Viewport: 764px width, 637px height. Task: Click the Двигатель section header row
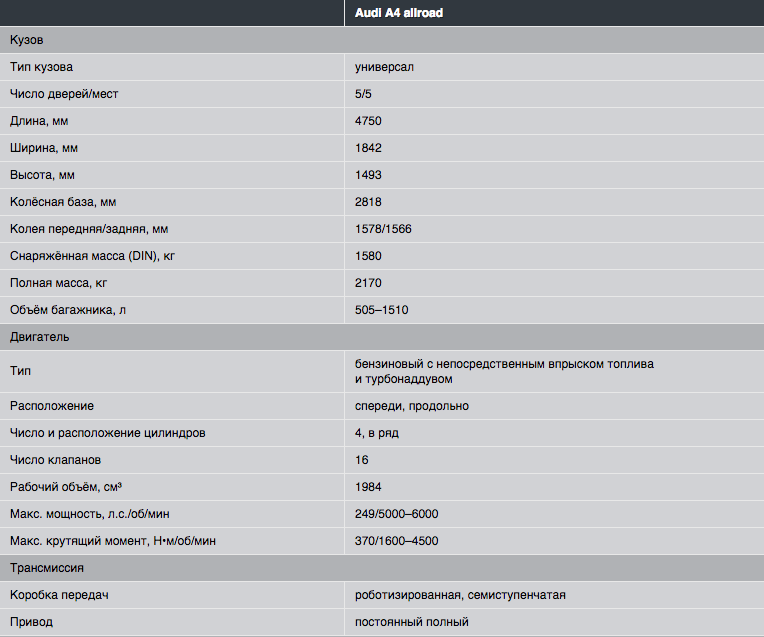tap(40, 337)
